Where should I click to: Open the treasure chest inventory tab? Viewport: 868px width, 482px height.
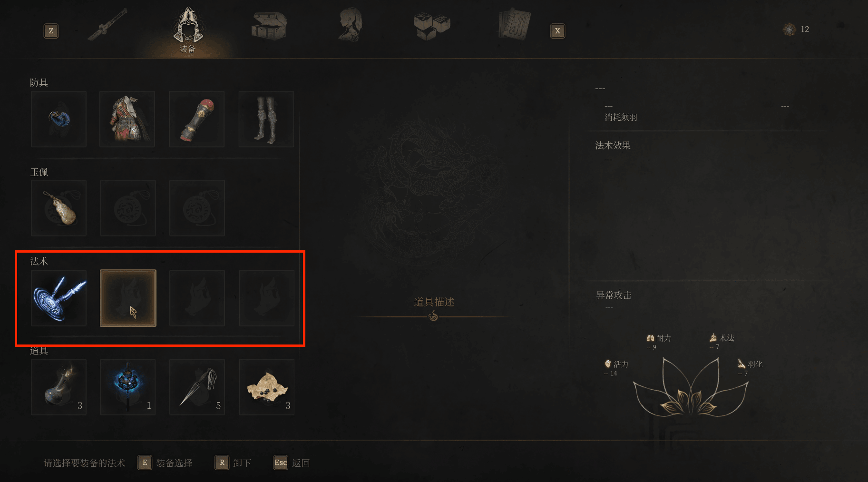point(269,26)
